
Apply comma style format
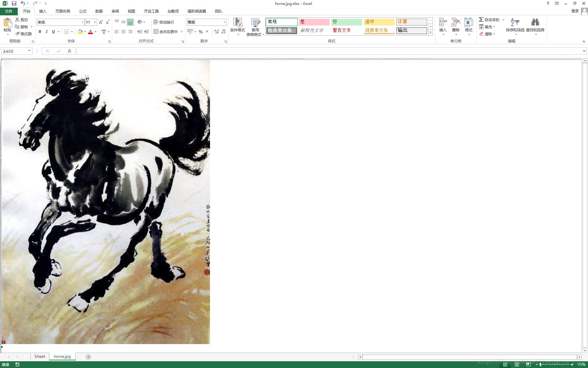point(207,32)
